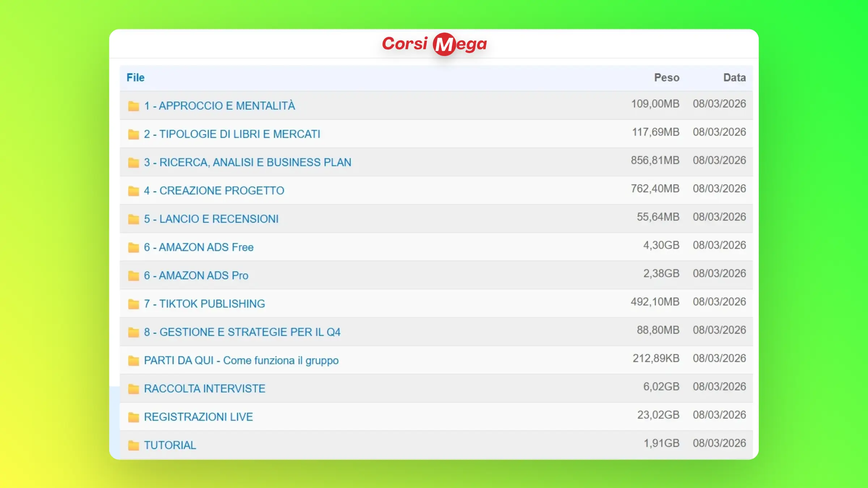Open 3 - RICERCA, ANALISI E BUSINESS PLAN
The image size is (868, 488).
tap(247, 162)
